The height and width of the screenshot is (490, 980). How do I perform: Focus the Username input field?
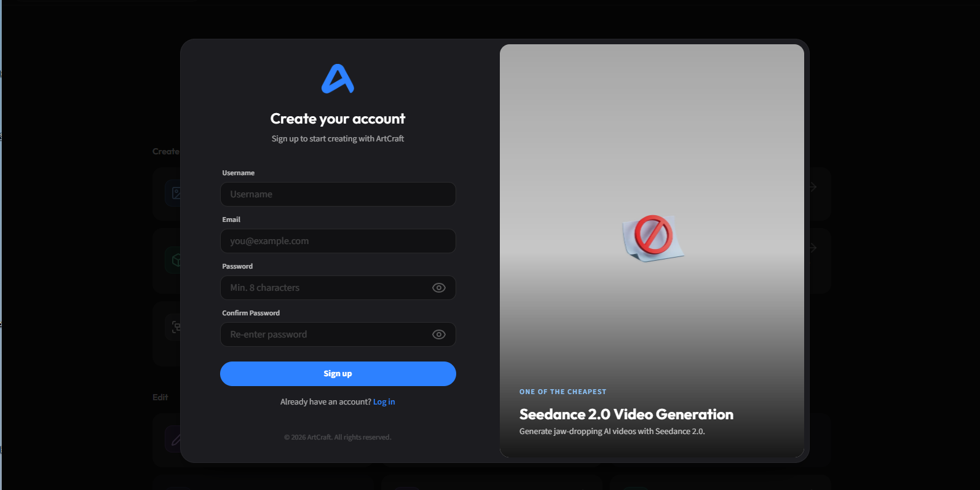338,194
